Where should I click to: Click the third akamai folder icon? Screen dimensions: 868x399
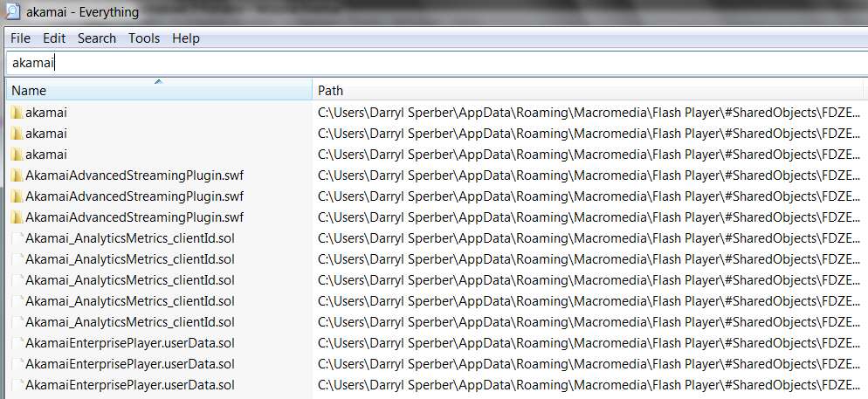point(17,155)
